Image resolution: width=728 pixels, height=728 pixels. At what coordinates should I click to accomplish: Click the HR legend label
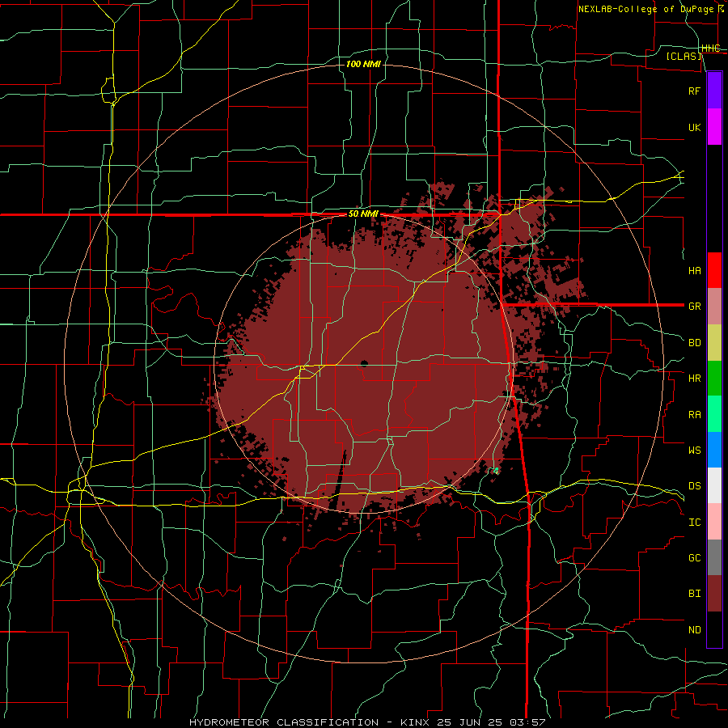694,379
